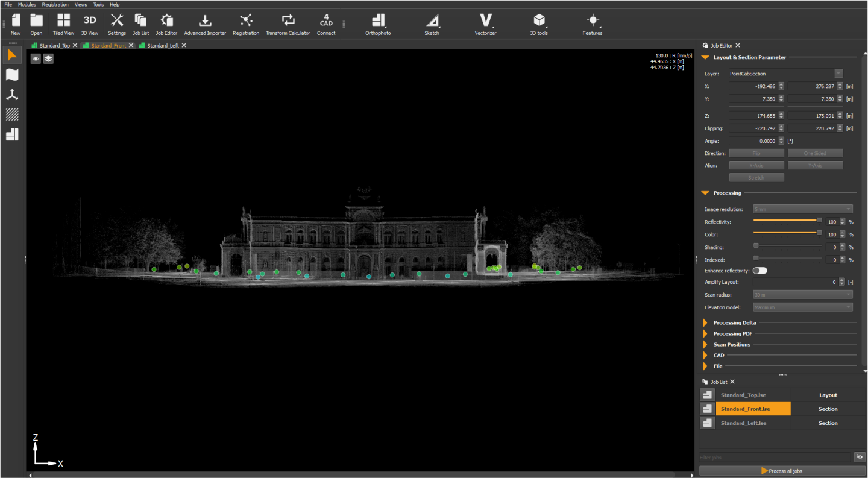Image resolution: width=868 pixels, height=478 pixels.
Task: Open the Advanced Importer
Action: pyautogui.click(x=205, y=24)
